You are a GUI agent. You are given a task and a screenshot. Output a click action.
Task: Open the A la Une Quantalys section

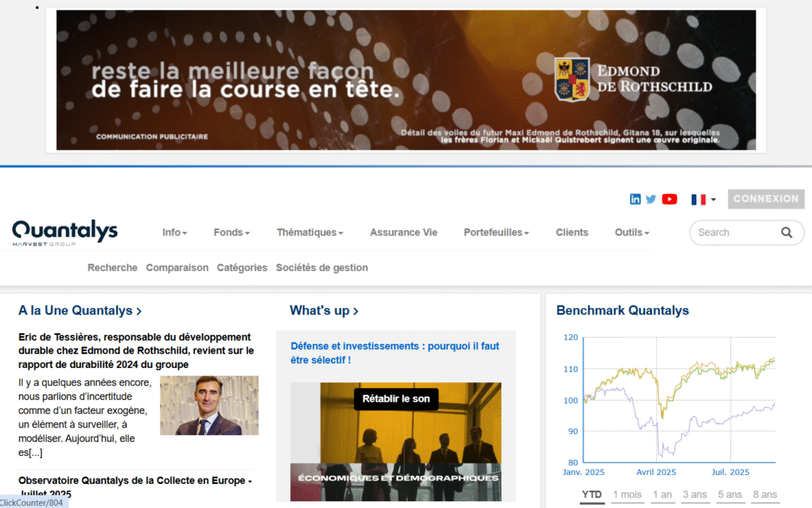pos(80,311)
